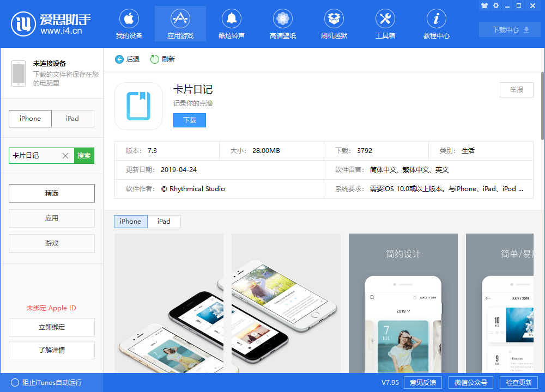Click the 举报 report button
Viewport: 545px width, 392px height.
[516, 90]
